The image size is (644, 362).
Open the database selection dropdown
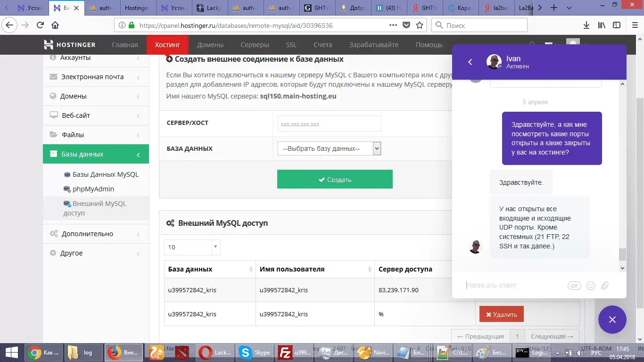pos(329,148)
